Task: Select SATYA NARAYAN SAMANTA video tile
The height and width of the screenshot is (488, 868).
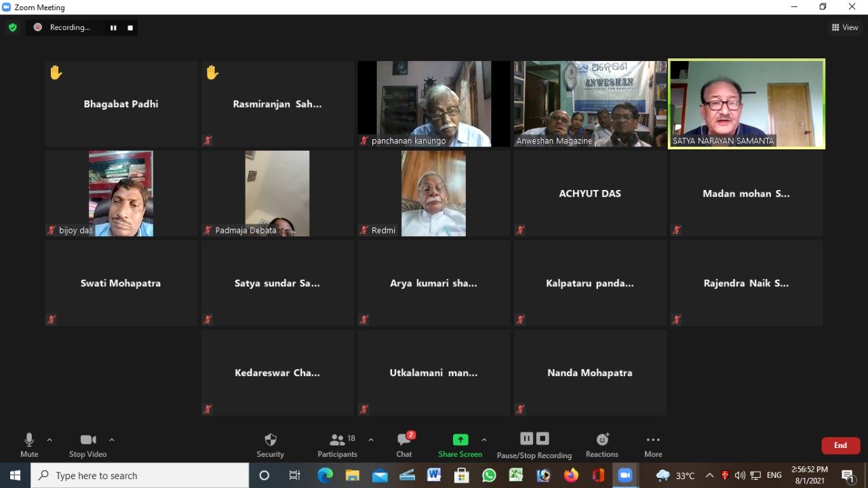Action: pos(747,104)
